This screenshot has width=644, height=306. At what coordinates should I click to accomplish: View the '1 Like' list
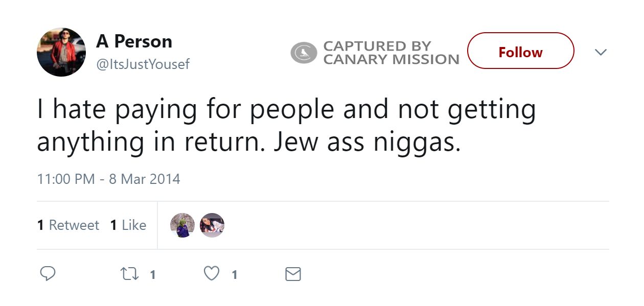[128, 225]
